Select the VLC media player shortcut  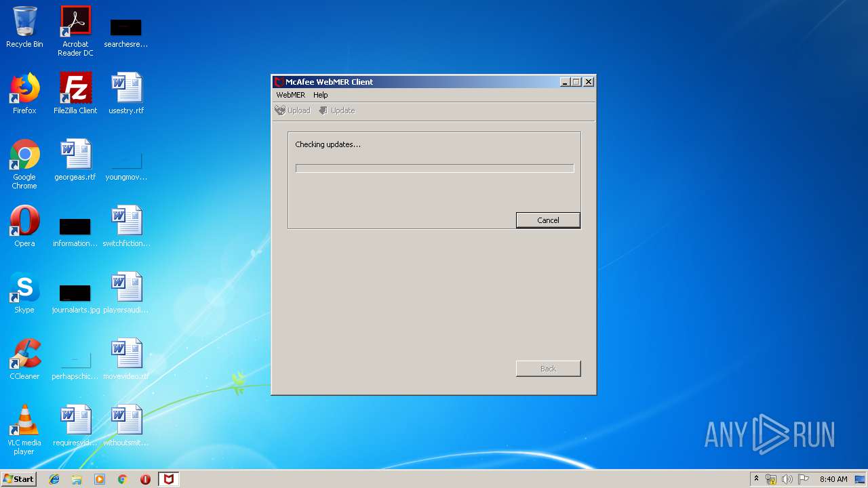(x=24, y=430)
